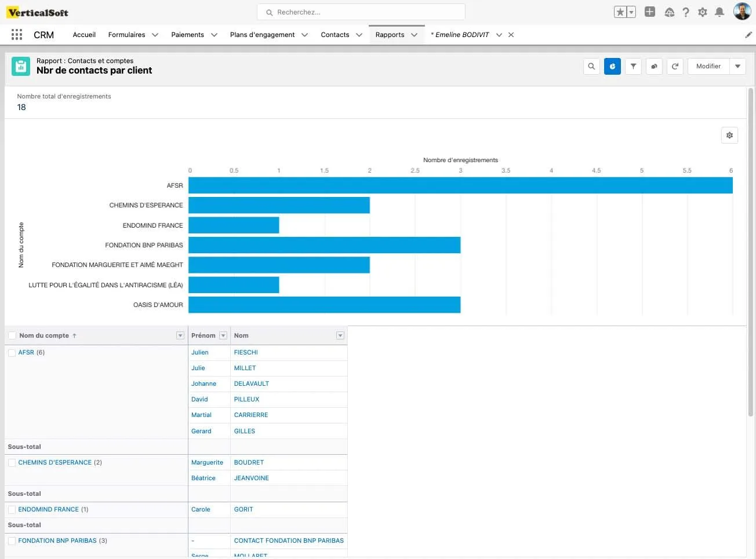This screenshot has width=756, height=559.
Task: Open contact Julien first name link
Action: 200,352
